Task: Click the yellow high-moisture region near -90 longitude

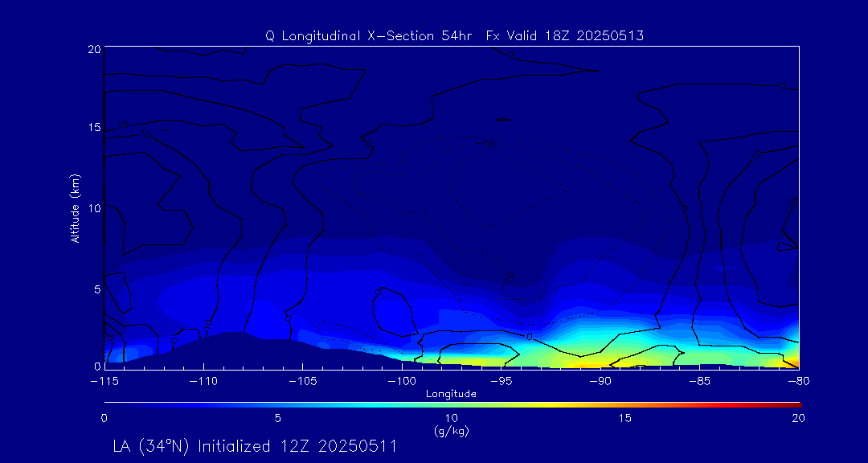Action: (x=599, y=354)
